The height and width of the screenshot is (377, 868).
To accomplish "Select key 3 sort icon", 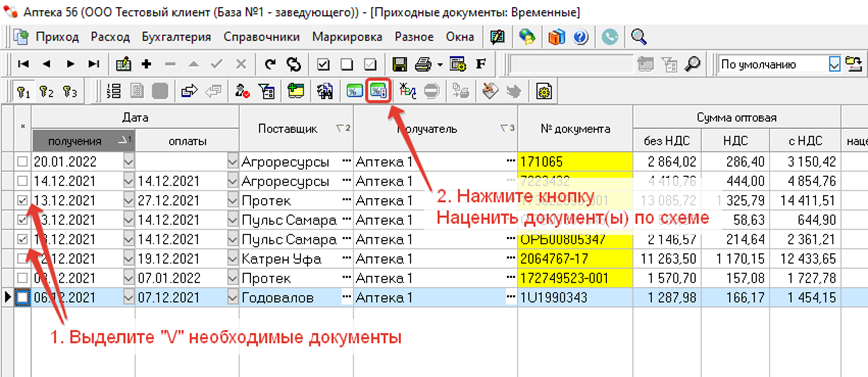I will [70, 91].
